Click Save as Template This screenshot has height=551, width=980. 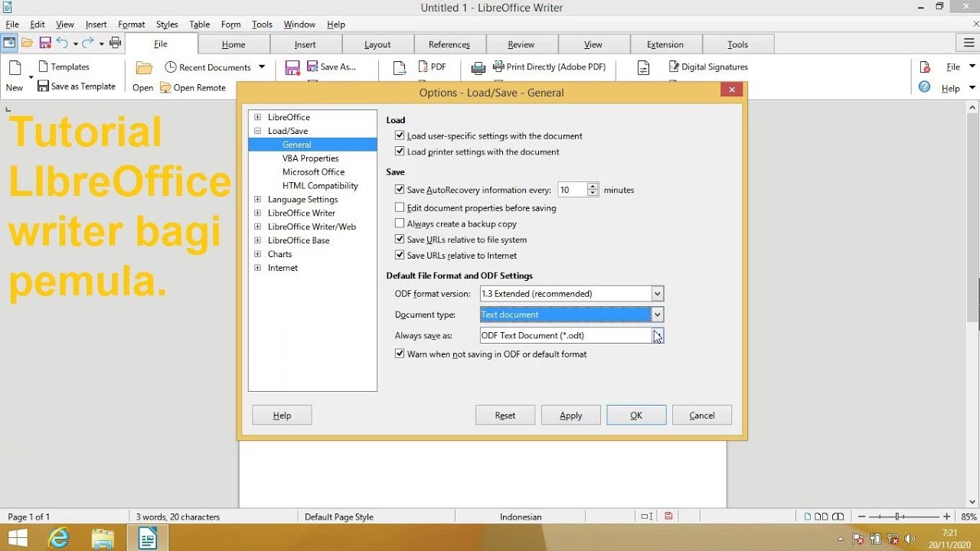tap(77, 86)
